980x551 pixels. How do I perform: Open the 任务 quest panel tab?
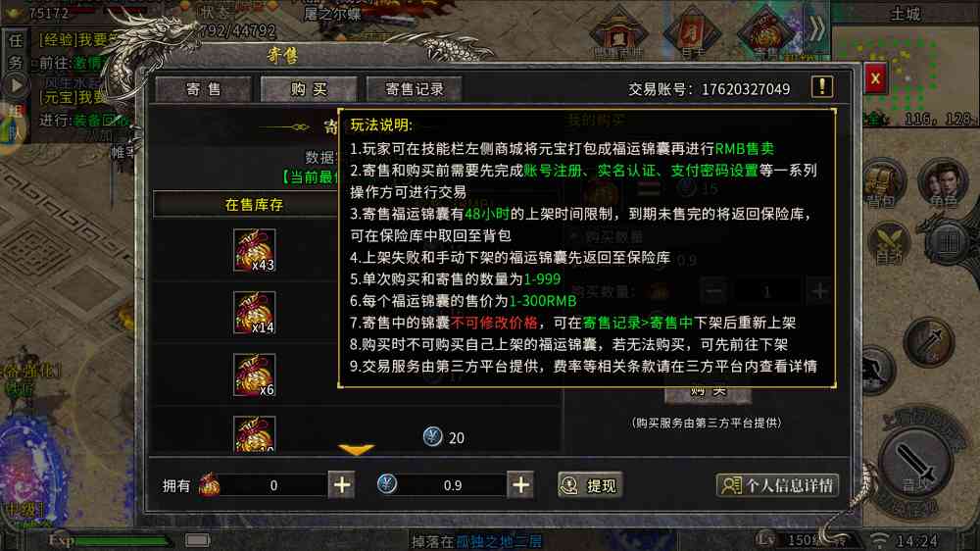16,51
